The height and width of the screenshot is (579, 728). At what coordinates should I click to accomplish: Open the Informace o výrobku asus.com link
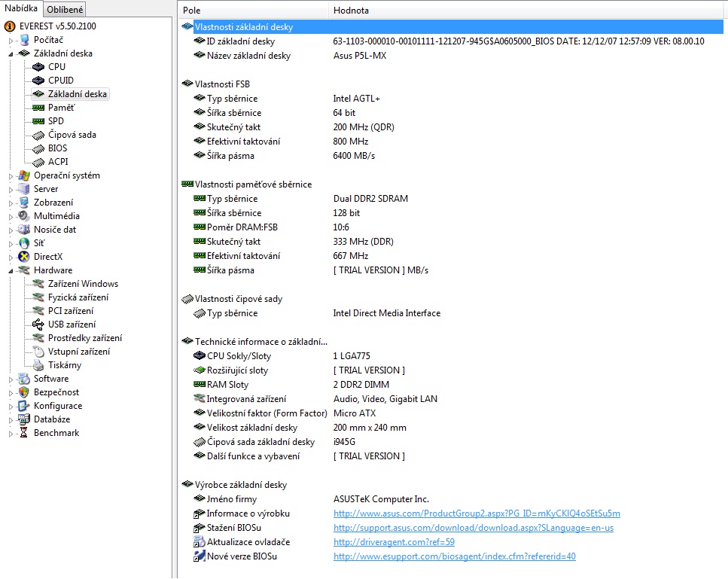[x=477, y=513]
